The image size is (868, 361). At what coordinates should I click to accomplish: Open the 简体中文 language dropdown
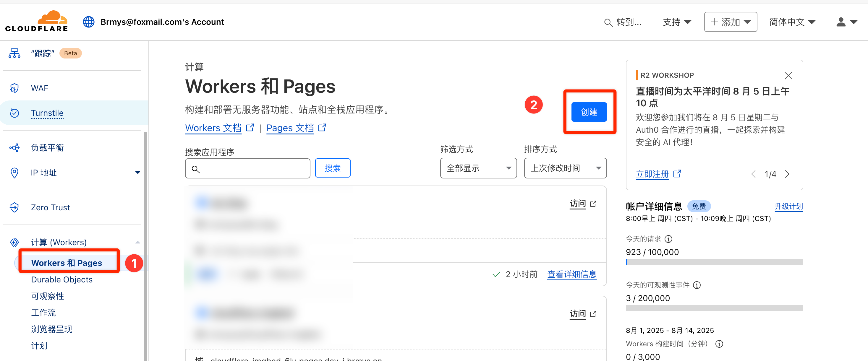point(792,22)
